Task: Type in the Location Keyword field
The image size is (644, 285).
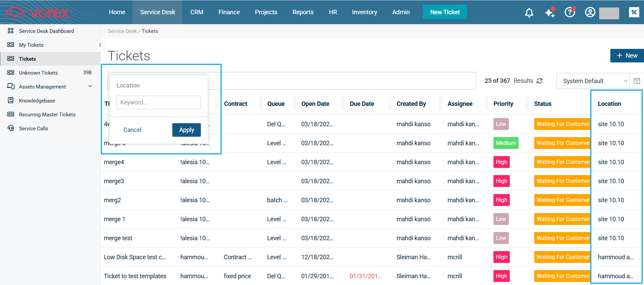Action: (x=158, y=102)
